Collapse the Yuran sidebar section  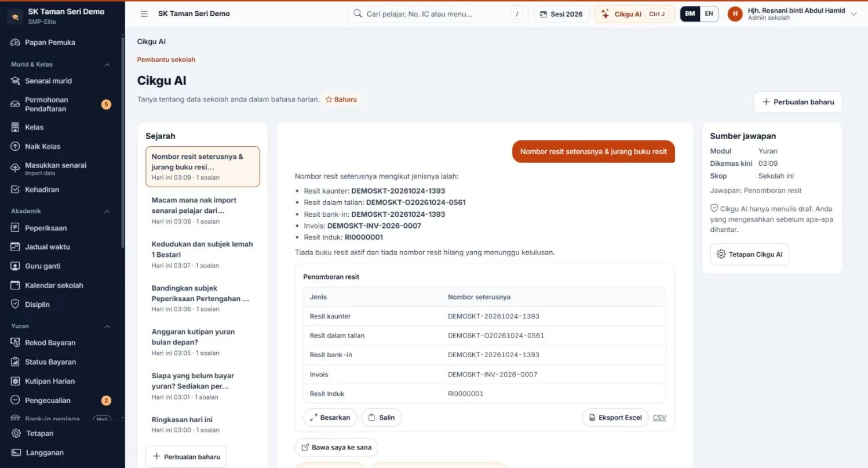click(107, 326)
